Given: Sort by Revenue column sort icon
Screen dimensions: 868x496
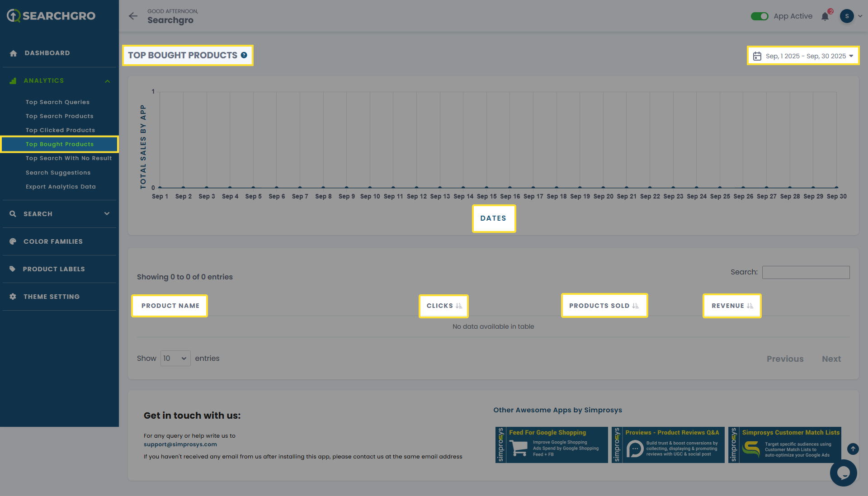Looking at the screenshot, I should [750, 306].
